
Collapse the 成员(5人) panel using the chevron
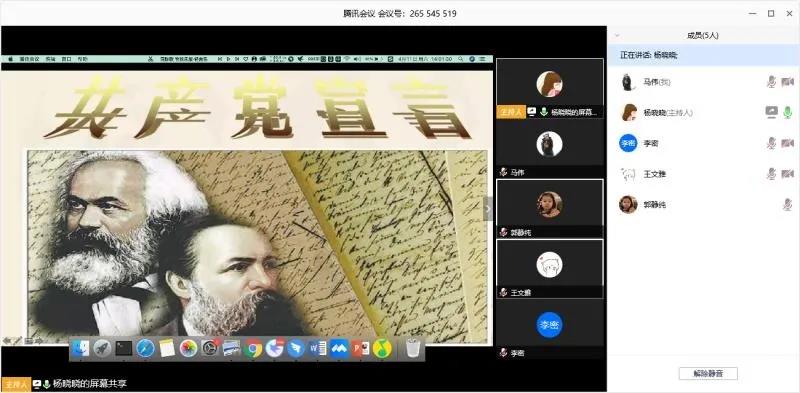point(617,36)
